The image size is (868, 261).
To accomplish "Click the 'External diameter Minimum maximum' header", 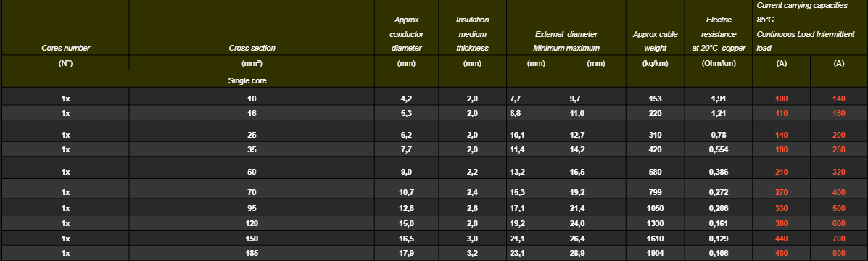I will point(566,41).
